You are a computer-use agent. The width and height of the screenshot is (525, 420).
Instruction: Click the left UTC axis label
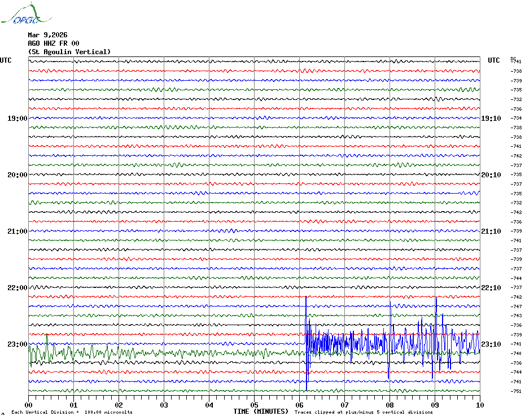coord(6,60)
